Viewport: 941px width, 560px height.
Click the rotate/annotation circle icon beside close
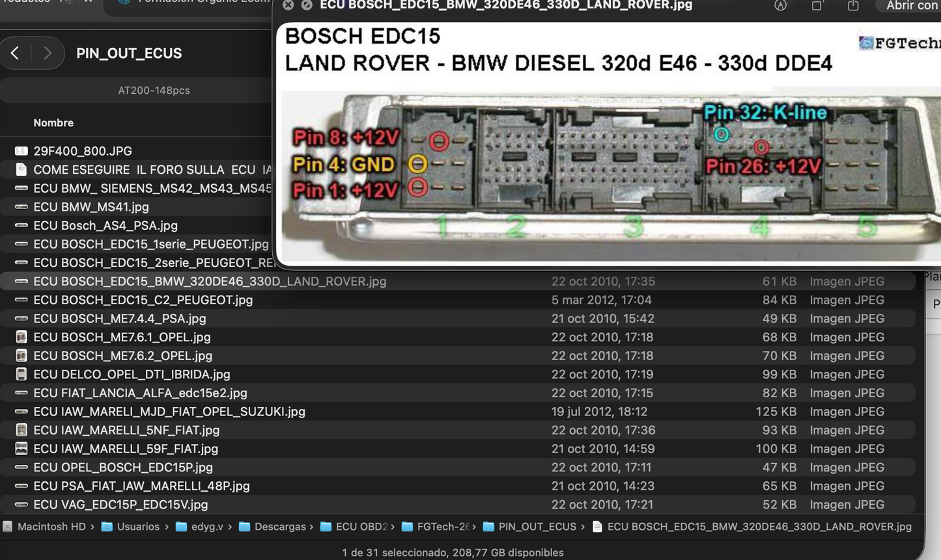(x=306, y=5)
